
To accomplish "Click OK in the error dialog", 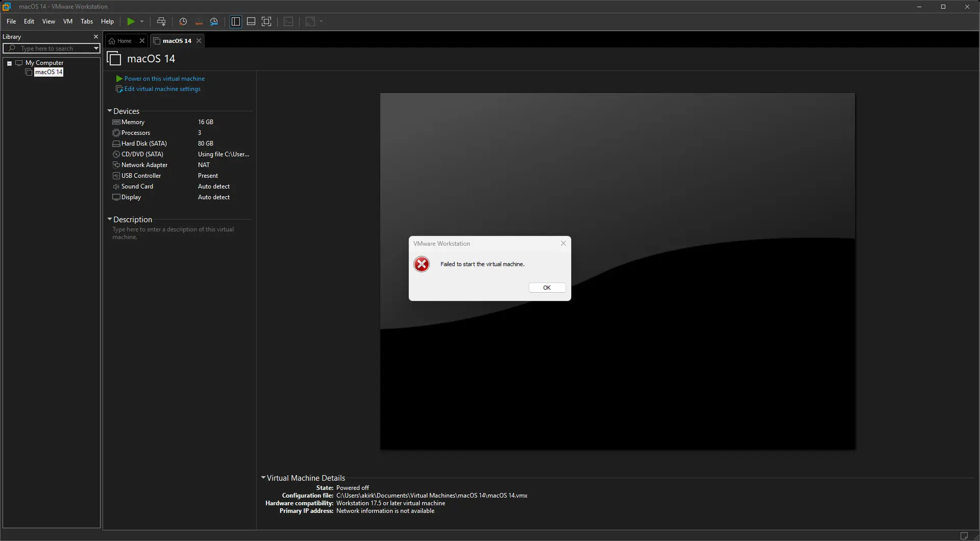I will click(x=547, y=288).
